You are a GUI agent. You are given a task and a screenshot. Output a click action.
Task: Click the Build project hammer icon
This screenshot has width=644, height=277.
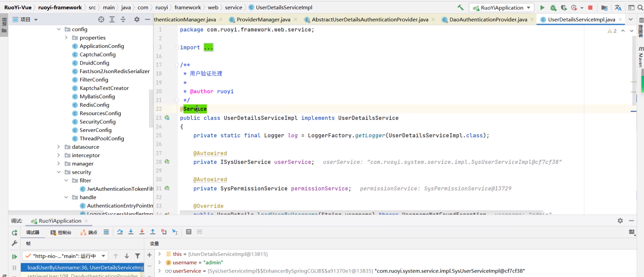coord(460,8)
